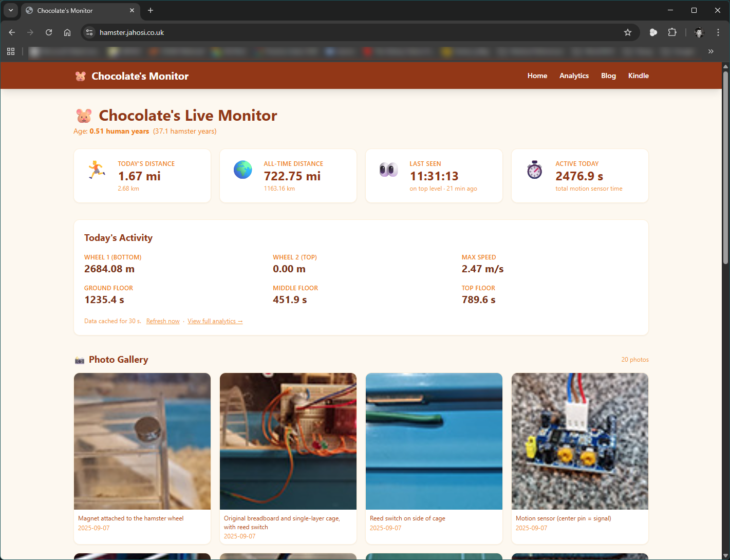Click the hamster logo in the site header
730x560 pixels.
tap(81, 76)
